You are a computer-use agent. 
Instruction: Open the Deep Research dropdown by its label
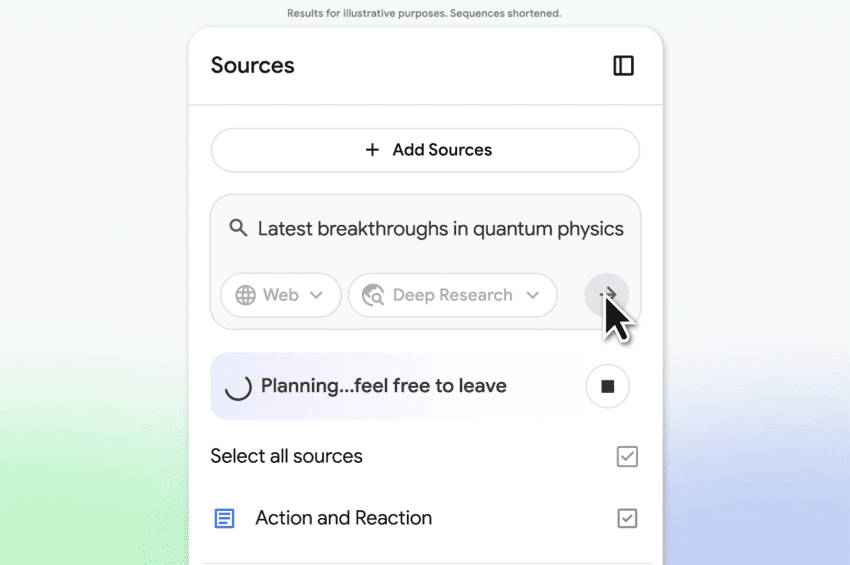pos(452,295)
